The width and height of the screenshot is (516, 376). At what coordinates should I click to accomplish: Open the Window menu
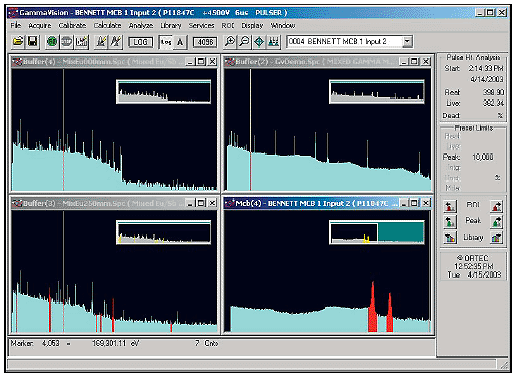coord(283,25)
